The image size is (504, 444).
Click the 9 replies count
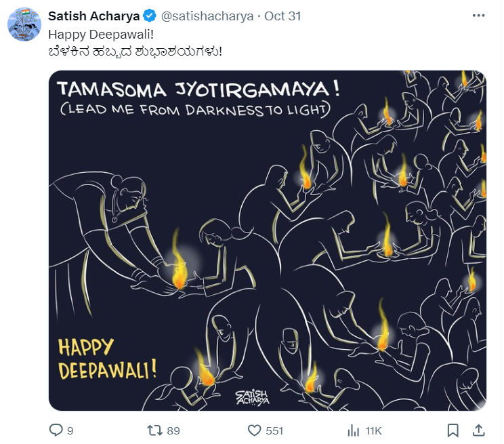[x=70, y=431]
